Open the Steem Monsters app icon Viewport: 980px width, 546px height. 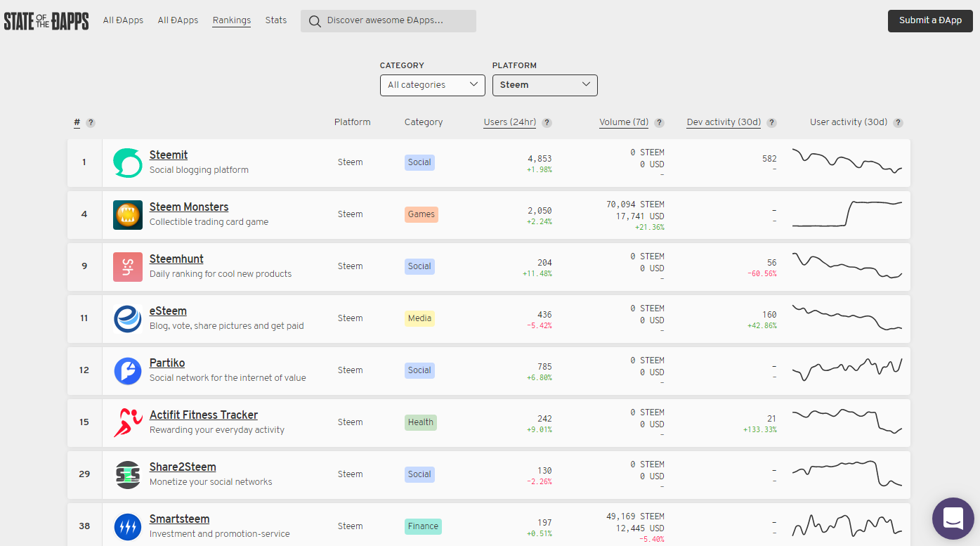pyautogui.click(x=128, y=215)
